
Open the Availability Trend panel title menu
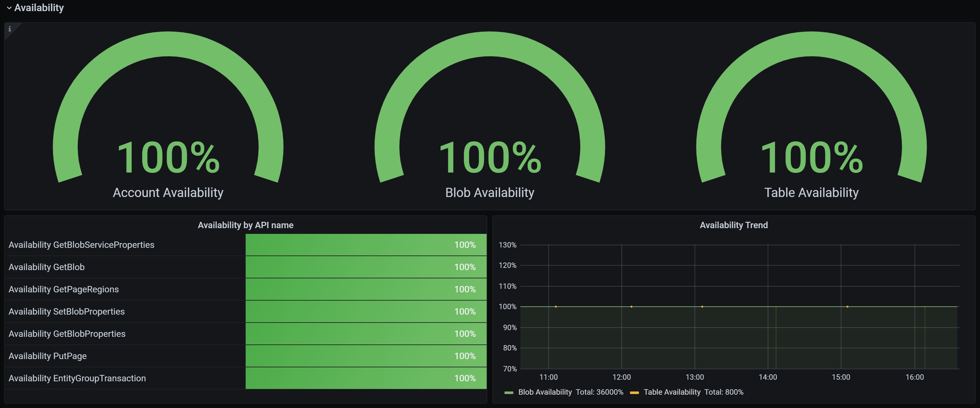pos(733,225)
